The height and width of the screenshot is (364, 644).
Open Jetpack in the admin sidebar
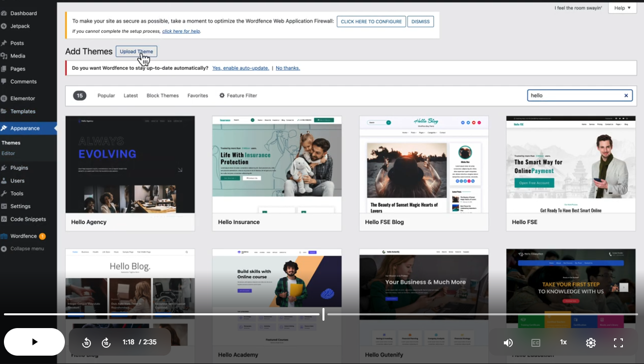point(20,26)
